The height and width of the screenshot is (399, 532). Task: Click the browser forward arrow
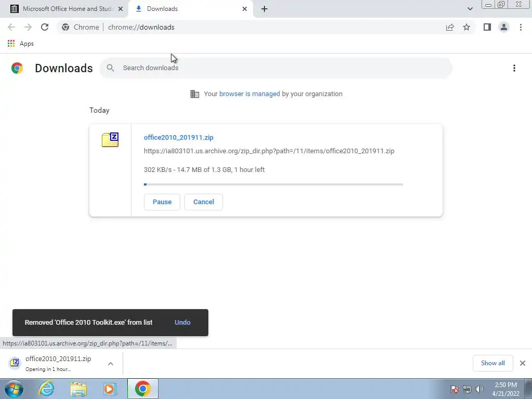coord(28,27)
